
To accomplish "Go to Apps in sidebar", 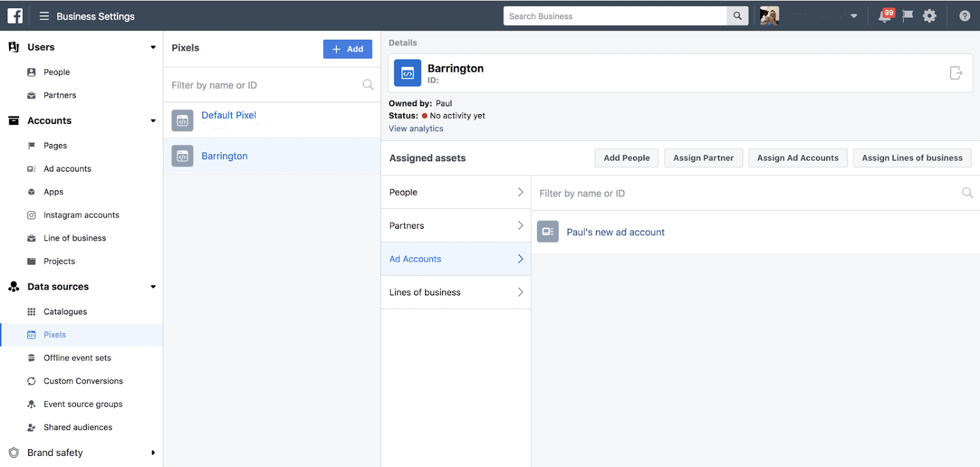I will click(53, 192).
